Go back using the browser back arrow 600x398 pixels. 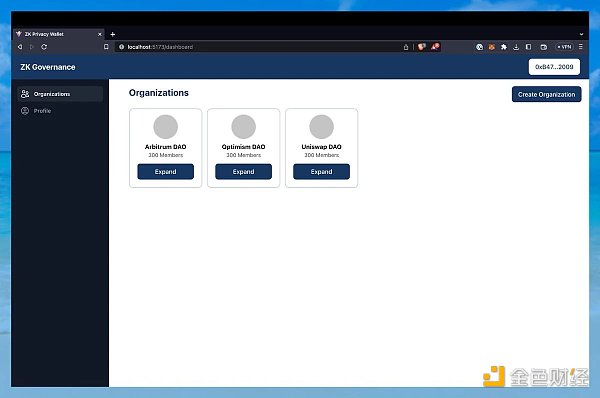(x=20, y=47)
